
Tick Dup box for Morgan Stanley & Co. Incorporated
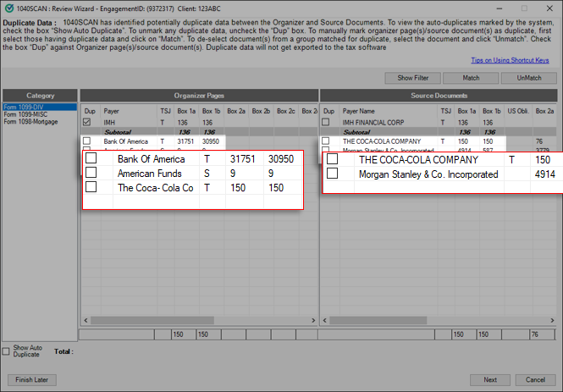(332, 174)
